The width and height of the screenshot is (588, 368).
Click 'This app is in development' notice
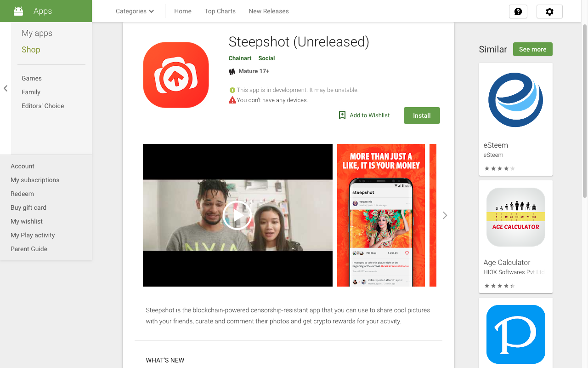298,90
